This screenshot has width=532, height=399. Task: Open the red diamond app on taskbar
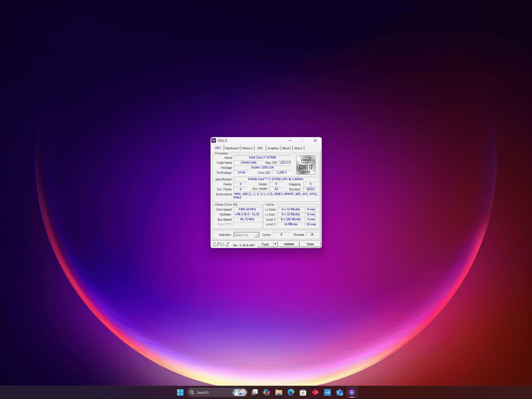315,392
